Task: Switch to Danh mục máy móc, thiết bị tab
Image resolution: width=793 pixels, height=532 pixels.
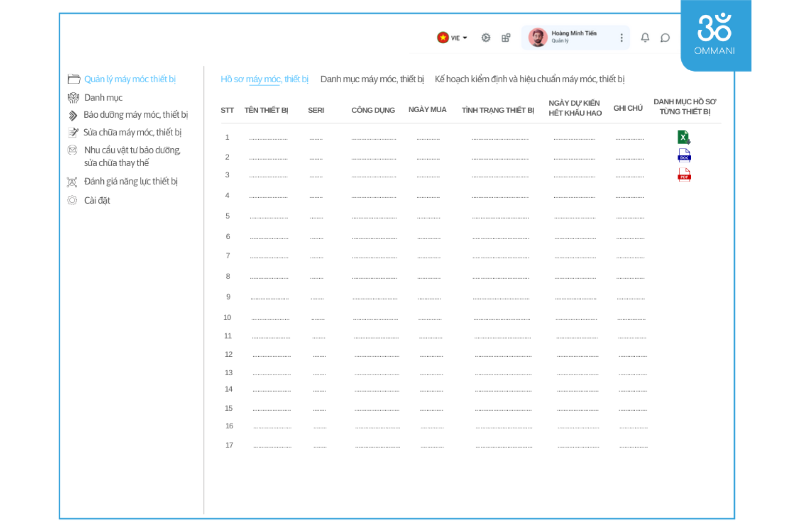Action: coord(372,79)
